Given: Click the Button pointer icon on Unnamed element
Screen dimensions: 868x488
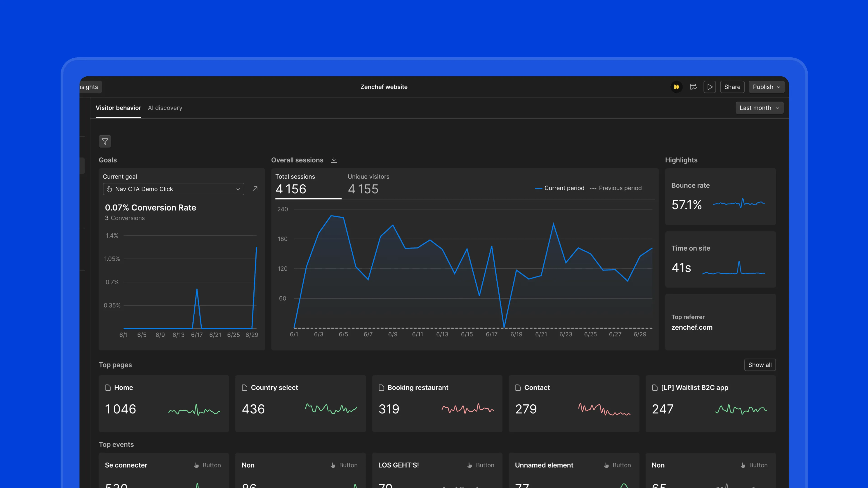Looking at the screenshot, I should pos(606,465).
